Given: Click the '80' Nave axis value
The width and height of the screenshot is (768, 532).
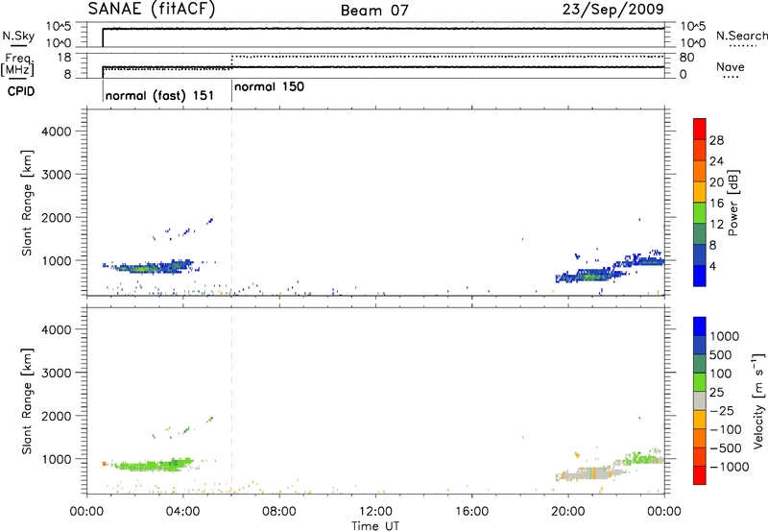Looking at the screenshot, I should click(x=686, y=58).
